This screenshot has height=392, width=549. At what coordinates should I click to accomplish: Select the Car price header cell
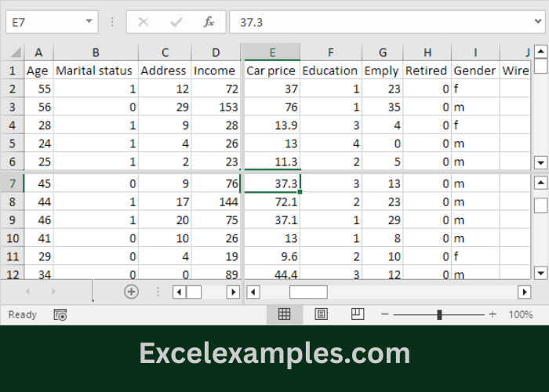[x=271, y=71]
